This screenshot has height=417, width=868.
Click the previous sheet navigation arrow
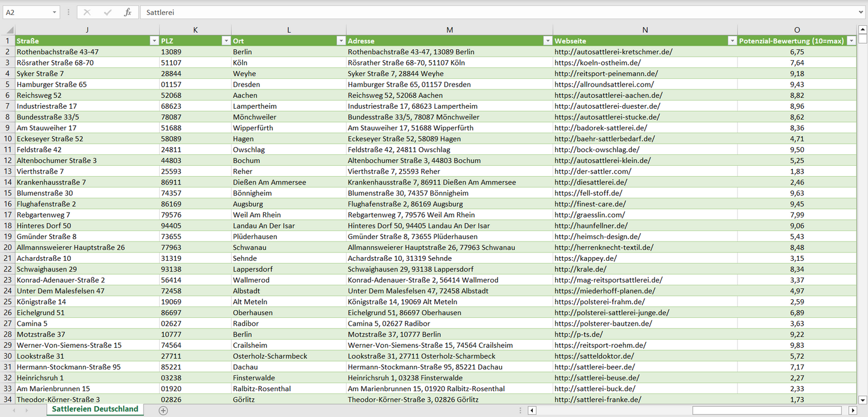(x=14, y=410)
